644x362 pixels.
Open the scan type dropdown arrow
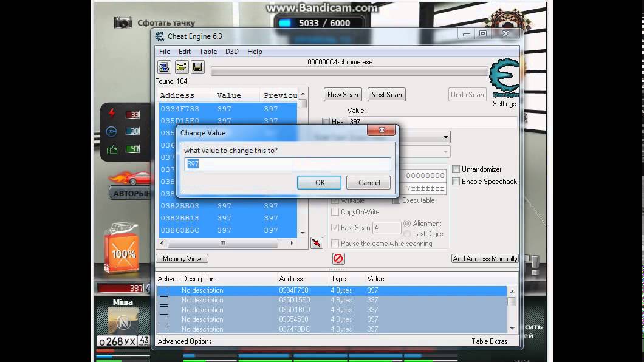(x=445, y=137)
